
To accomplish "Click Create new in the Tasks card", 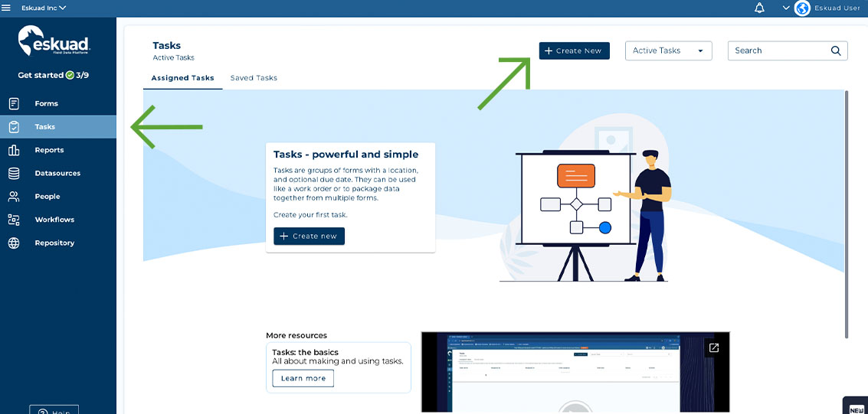I will (309, 236).
